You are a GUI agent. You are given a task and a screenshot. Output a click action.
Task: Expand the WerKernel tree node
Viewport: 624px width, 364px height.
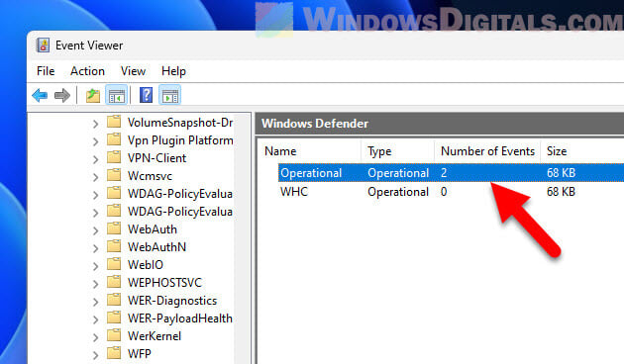point(95,337)
